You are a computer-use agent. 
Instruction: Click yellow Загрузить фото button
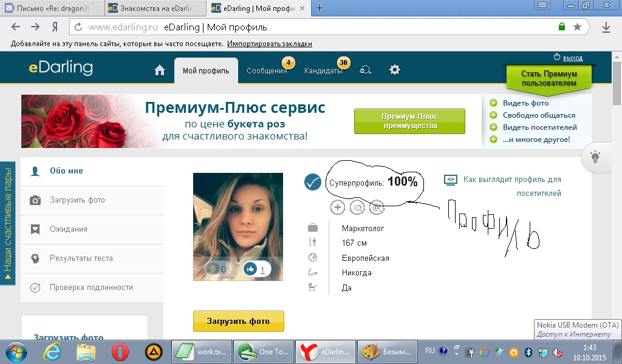pos(238,321)
